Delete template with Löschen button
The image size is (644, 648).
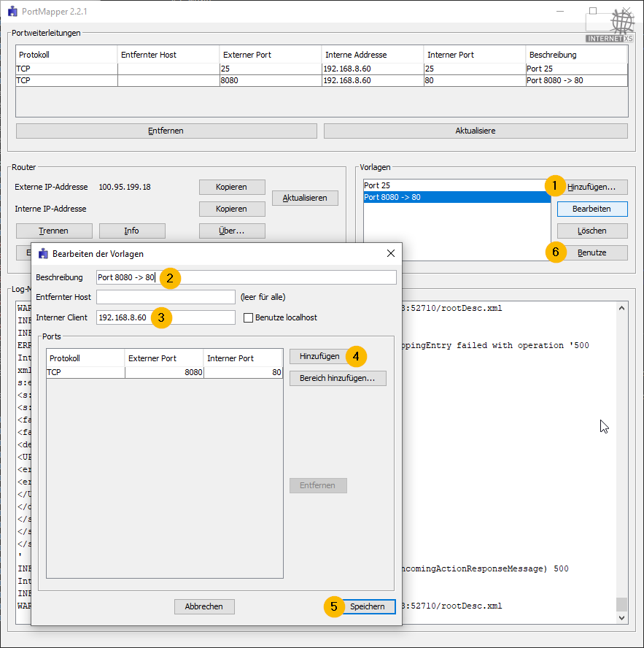click(x=591, y=231)
